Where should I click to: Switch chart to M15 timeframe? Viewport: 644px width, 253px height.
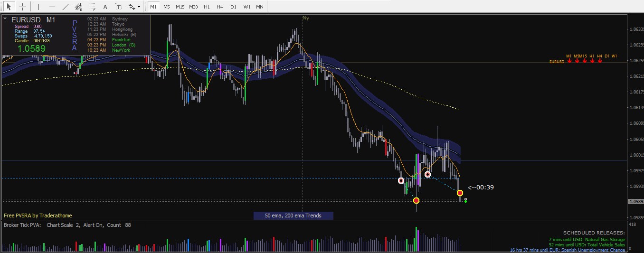coord(180,7)
